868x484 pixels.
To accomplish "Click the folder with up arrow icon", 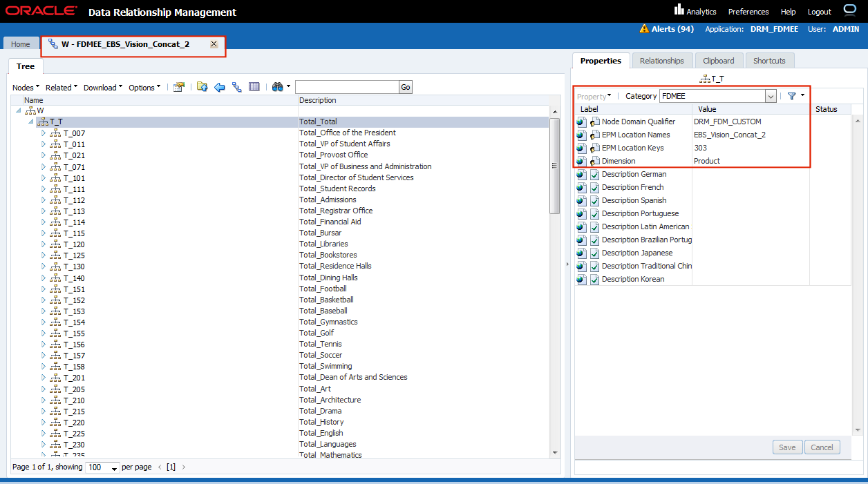I will (x=202, y=87).
